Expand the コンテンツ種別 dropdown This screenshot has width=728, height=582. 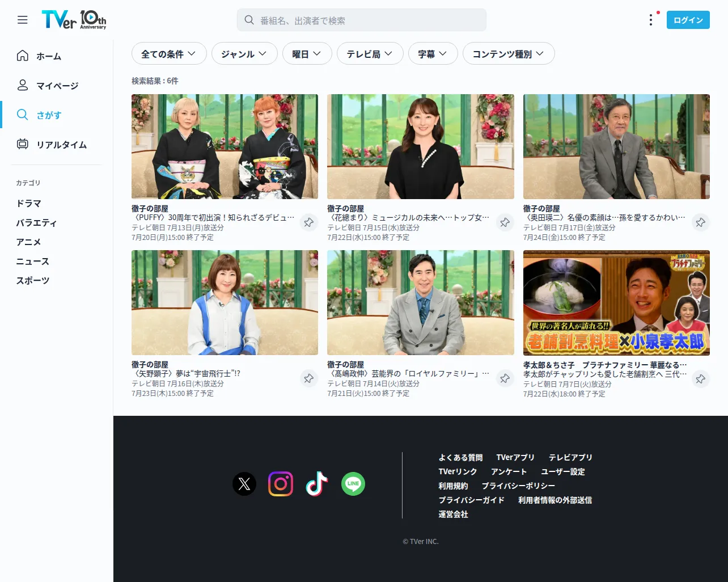pyautogui.click(x=509, y=53)
